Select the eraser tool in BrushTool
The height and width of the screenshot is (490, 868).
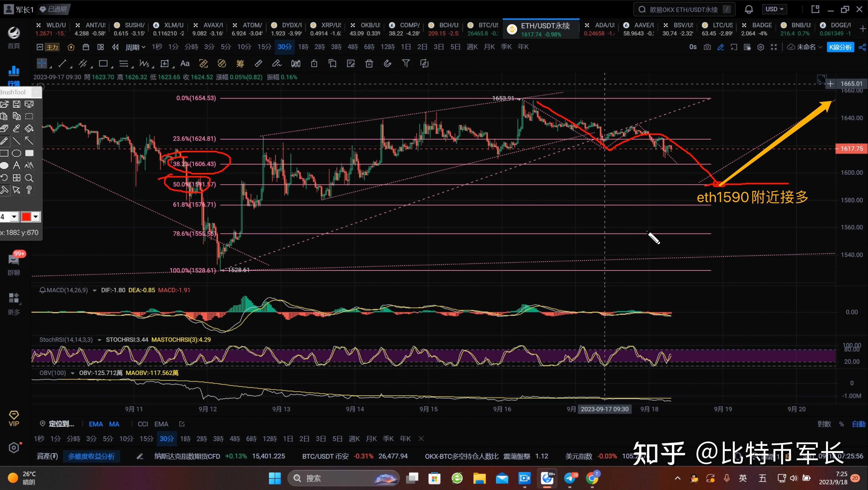click(4, 128)
